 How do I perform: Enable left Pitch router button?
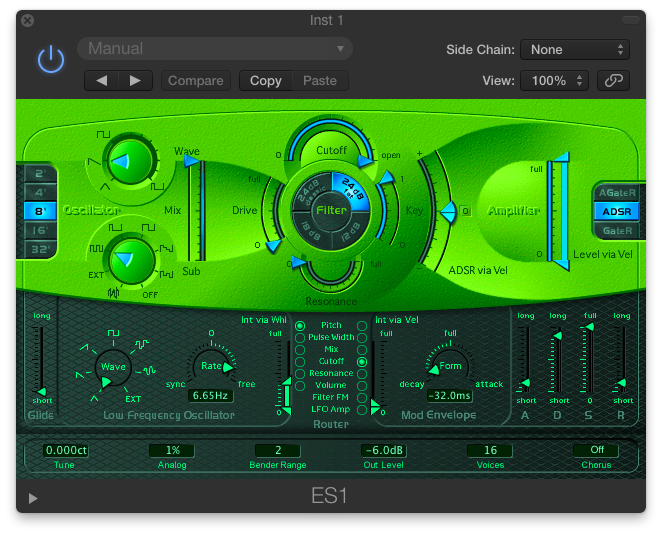coord(300,326)
